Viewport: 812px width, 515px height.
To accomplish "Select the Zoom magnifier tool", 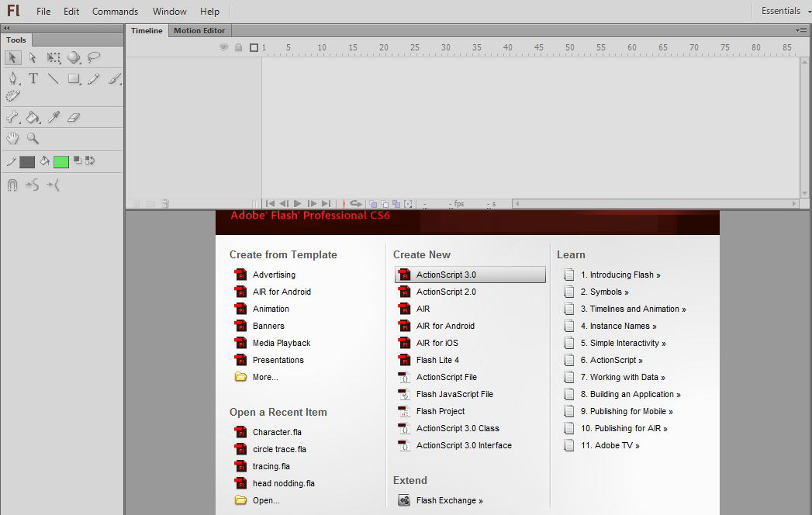I will click(x=33, y=138).
